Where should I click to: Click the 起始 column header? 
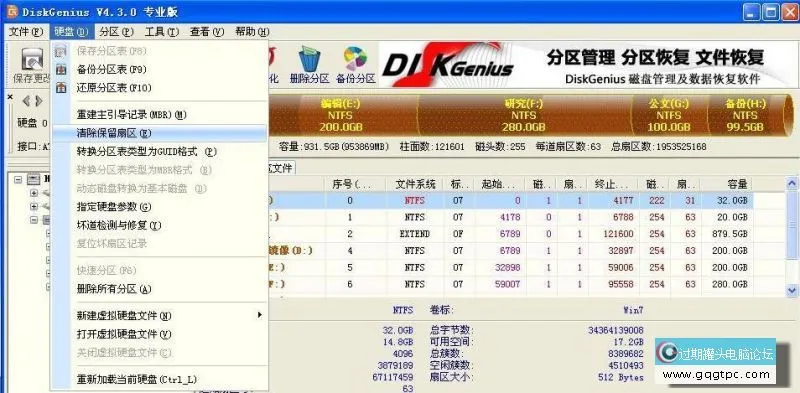coord(500,184)
